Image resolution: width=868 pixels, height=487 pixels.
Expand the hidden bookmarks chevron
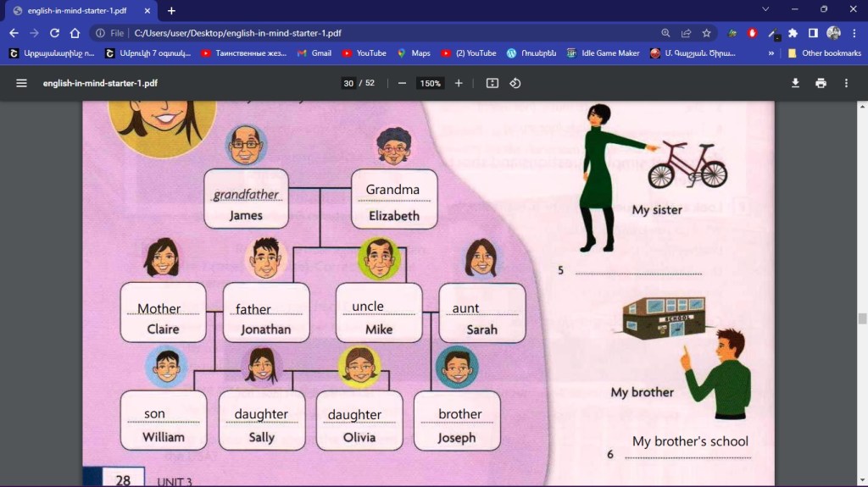pos(771,53)
